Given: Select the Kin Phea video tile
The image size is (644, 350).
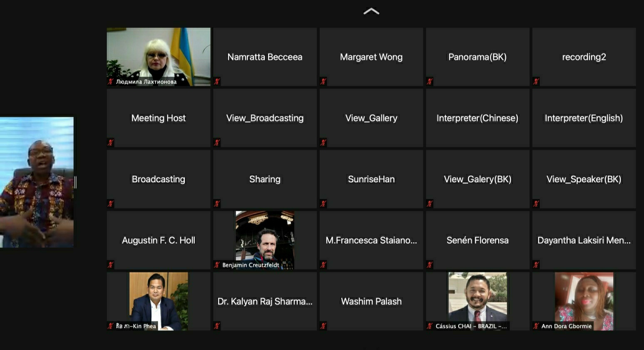Looking at the screenshot, I should point(159,300).
